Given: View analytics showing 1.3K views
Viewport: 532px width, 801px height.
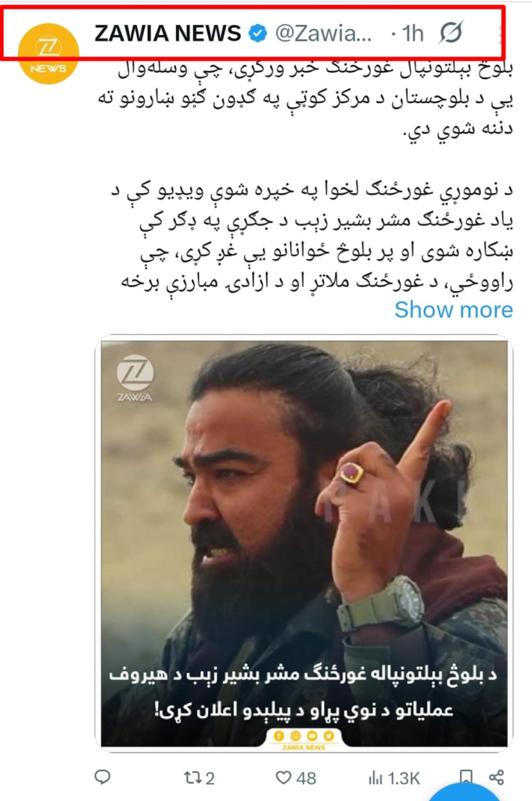Looking at the screenshot, I should tap(394, 778).
